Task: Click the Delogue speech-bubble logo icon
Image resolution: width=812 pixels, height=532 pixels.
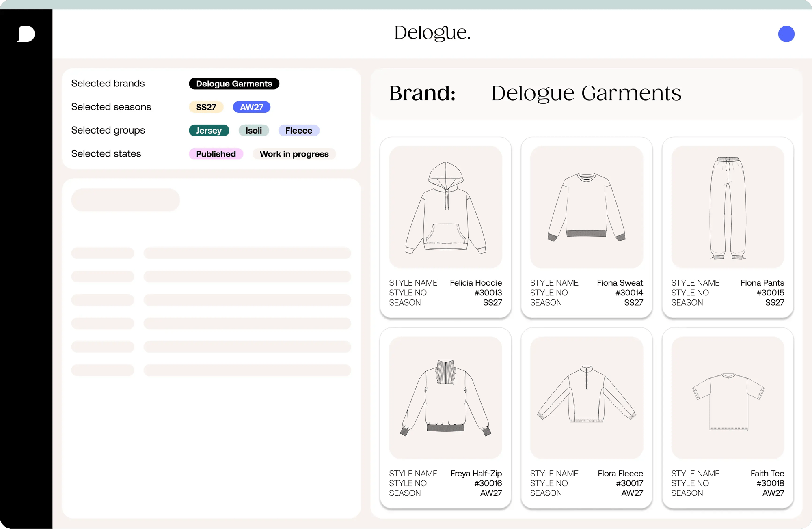Action: coord(26,34)
